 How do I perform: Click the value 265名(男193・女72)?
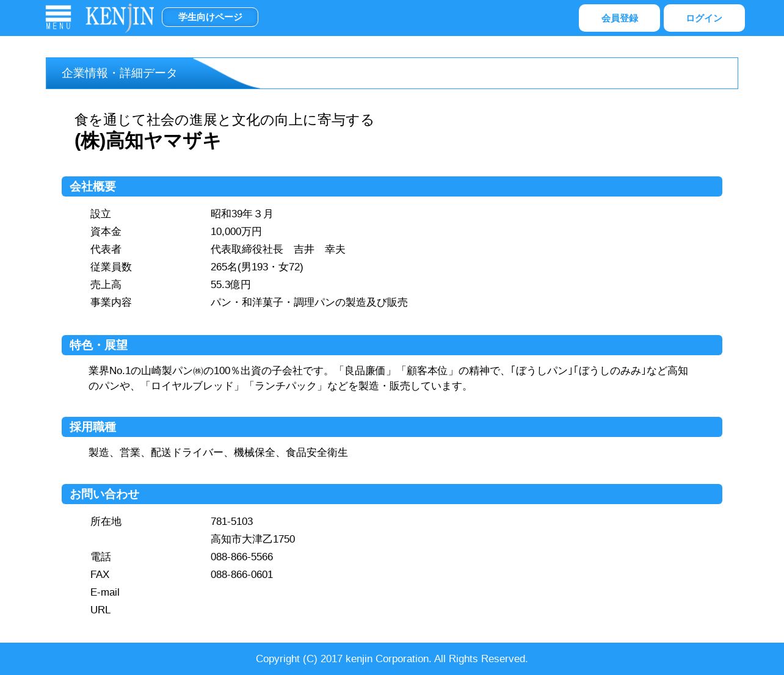(x=257, y=267)
